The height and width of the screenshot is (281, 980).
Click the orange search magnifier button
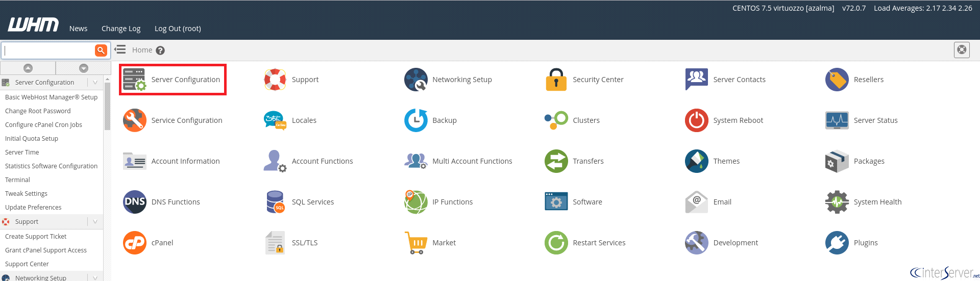point(101,50)
